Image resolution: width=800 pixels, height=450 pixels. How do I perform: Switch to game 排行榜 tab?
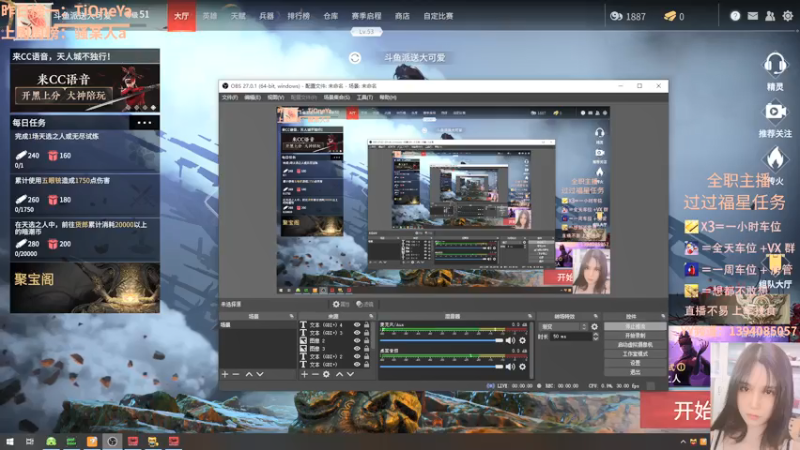(298, 16)
